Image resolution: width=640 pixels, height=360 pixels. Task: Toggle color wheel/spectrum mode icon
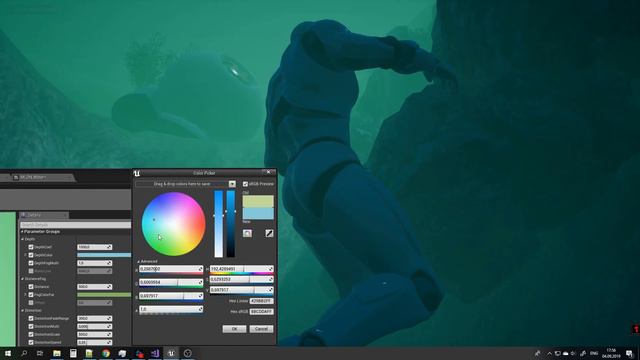pos(247,233)
